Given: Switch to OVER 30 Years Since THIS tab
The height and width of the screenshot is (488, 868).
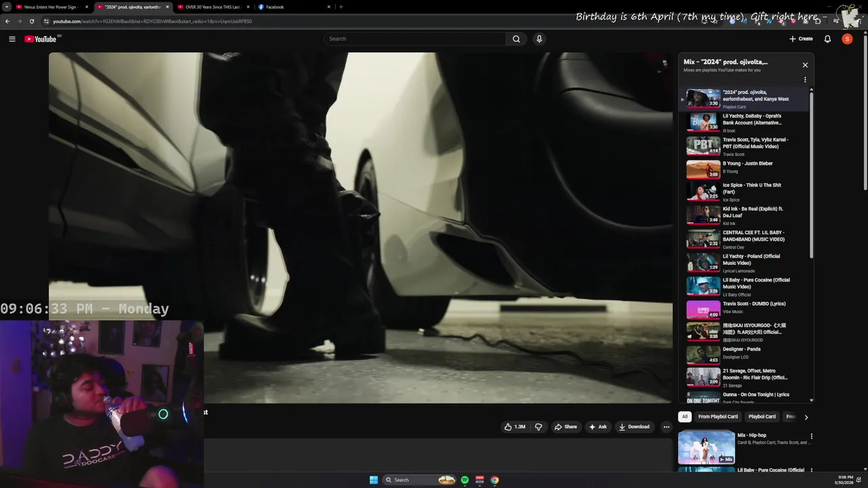Looking at the screenshot, I should [212, 7].
